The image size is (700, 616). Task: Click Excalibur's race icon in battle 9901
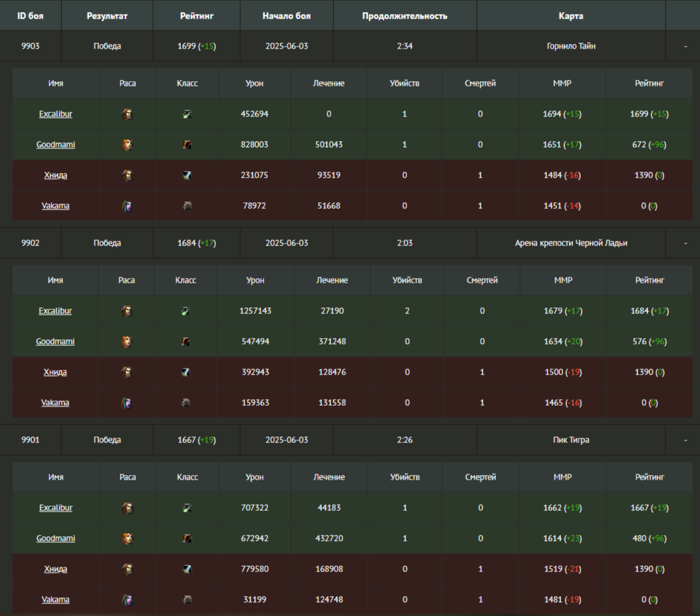[127, 508]
